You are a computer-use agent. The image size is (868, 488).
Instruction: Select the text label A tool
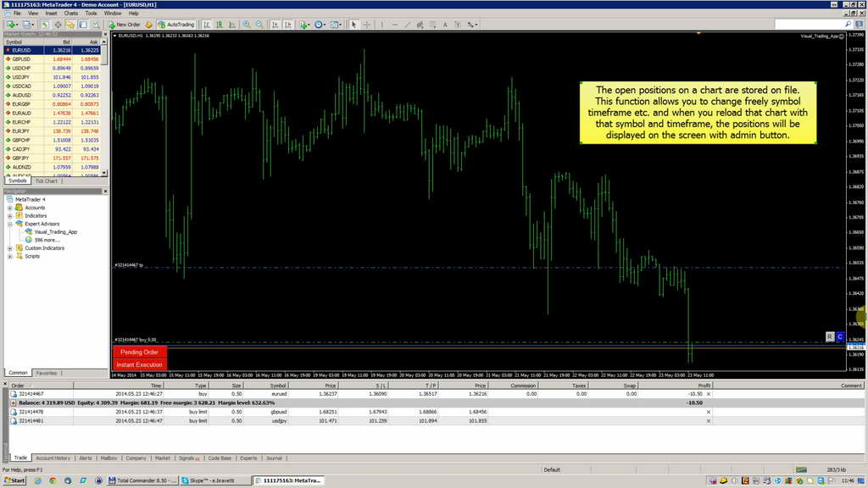coord(444,25)
